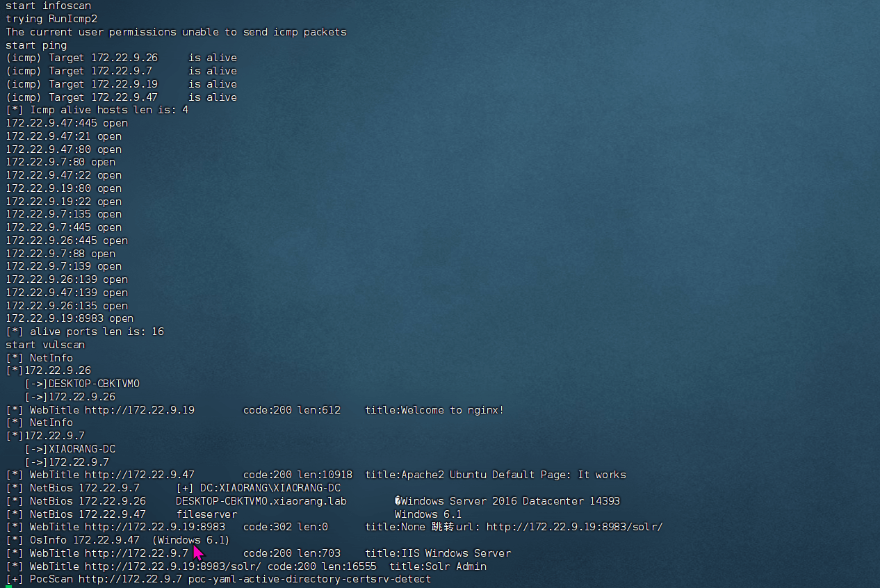Click the '172.22.9.47:22 open' line
This screenshot has width=880, height=588.
63,175
